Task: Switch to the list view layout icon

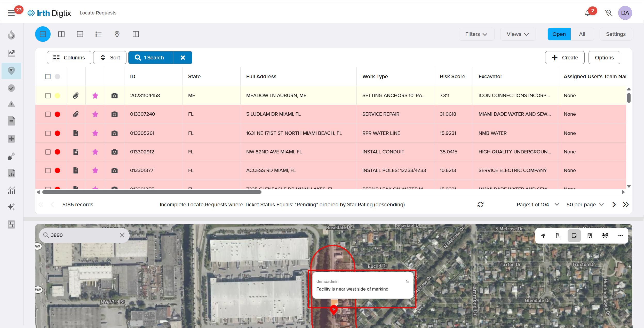Action: click(x=98, y=34)
